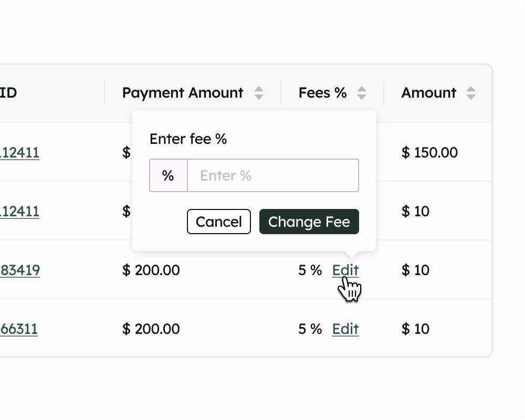Click the Edit link in the 66311 row

pyautogui.click(x=345, y=329)
